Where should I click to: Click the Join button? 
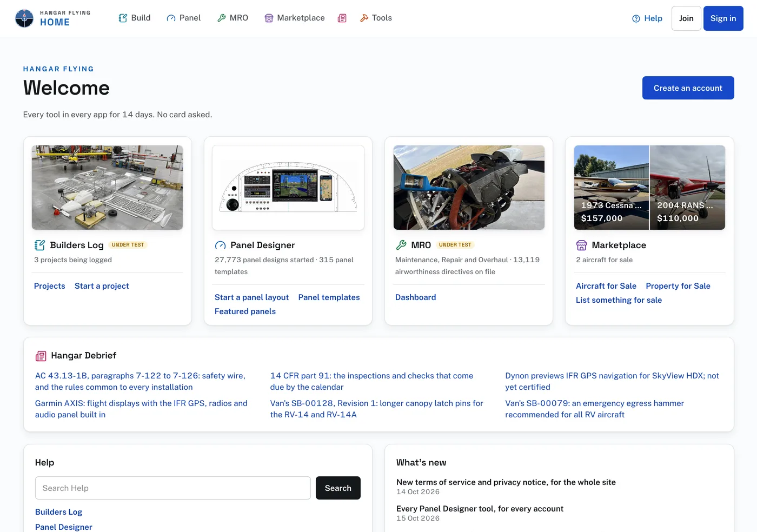686,18
